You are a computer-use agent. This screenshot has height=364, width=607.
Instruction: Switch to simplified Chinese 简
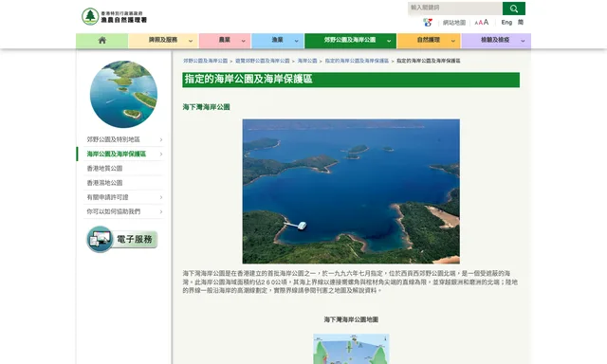click(521, 22)
